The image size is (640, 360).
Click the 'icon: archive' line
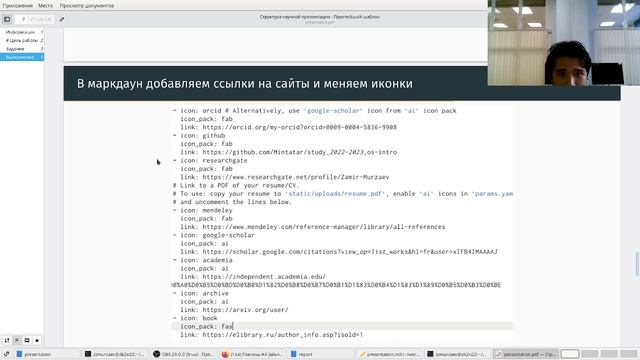(200, 293)
